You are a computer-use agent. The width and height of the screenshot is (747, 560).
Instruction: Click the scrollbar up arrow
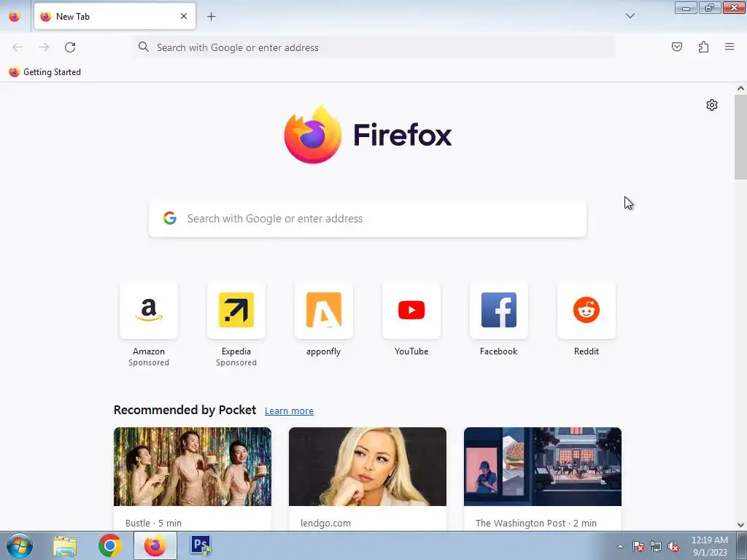click(740, 88)
